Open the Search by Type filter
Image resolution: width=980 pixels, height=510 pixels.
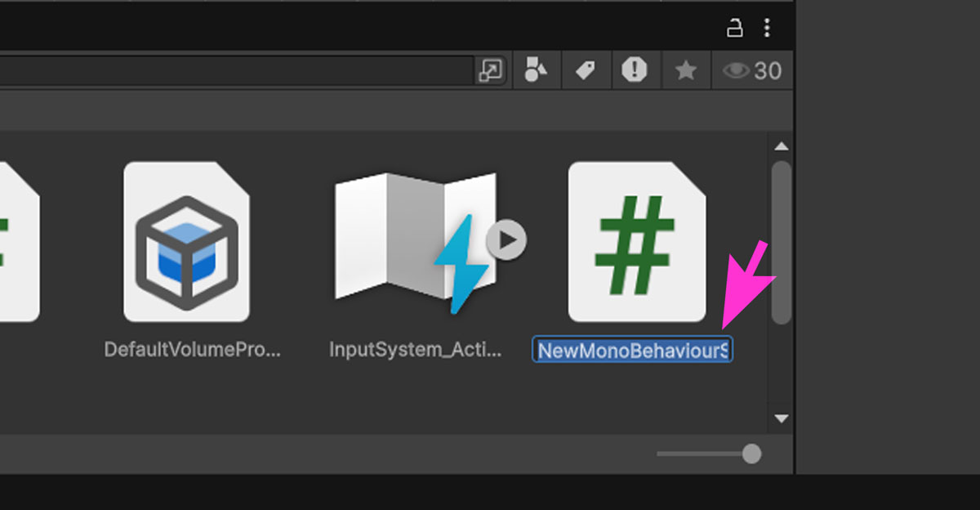(x=536, y=71)
